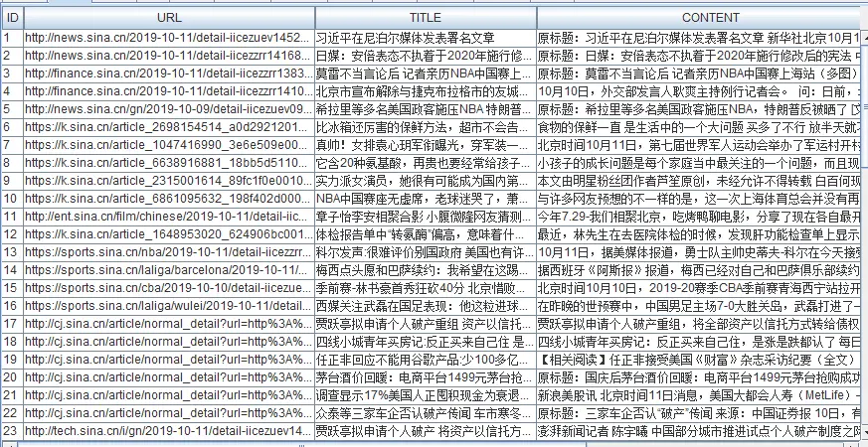Click the ID column header
Image resolution: width=868 pixels, height=447 pixels.
pyautogui.click(x=12, y=18)
